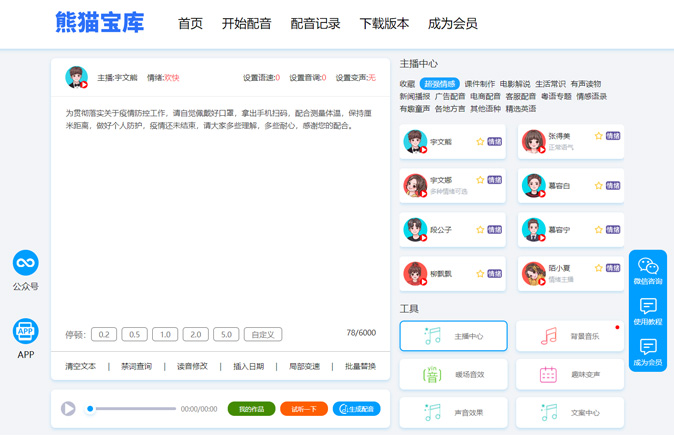Open the 趣味变声 pink calendar icon tool
Screen dimensions: 674x435
548,374
